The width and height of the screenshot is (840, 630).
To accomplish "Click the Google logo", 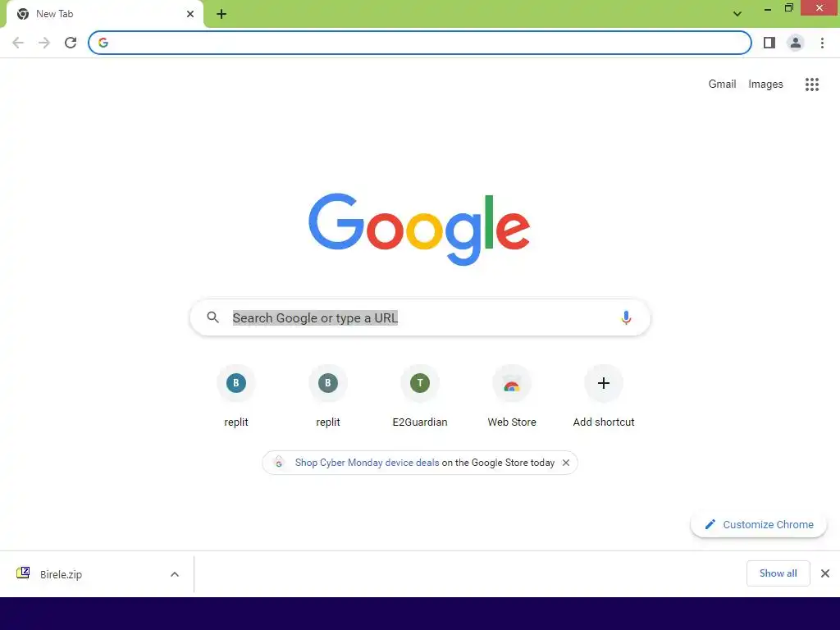I will point(419,230).
